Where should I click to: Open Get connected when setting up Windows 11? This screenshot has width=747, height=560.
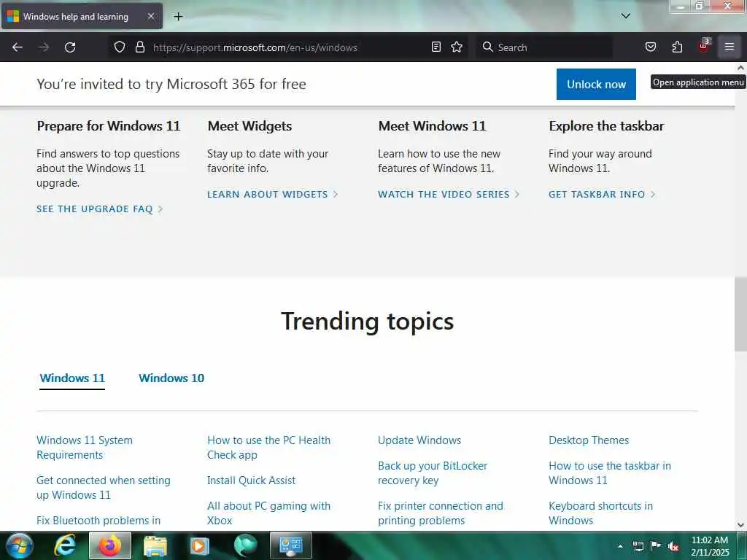coord(104,488)
